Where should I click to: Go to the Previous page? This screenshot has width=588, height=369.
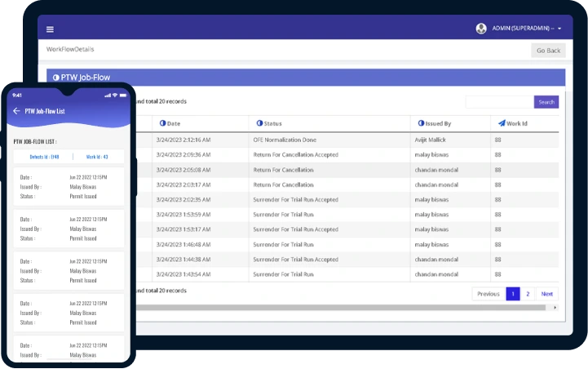coord(489,294)
